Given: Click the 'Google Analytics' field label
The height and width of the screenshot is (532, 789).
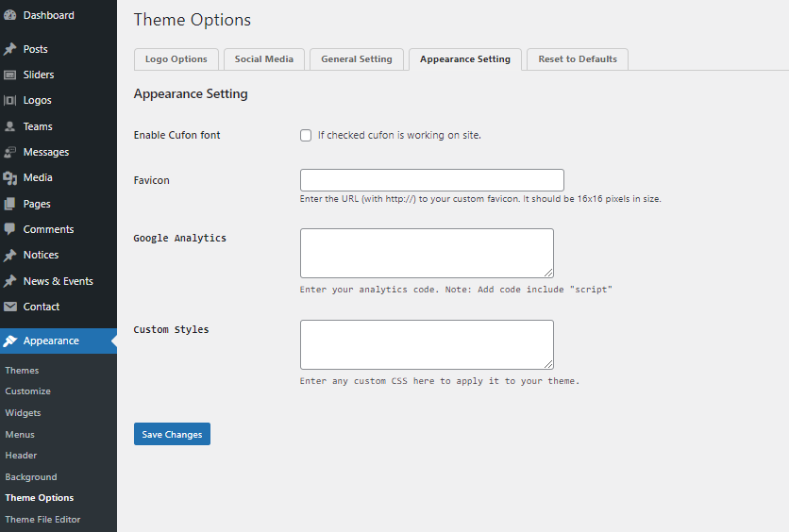Looking at the screenshot, I should 180,238.
